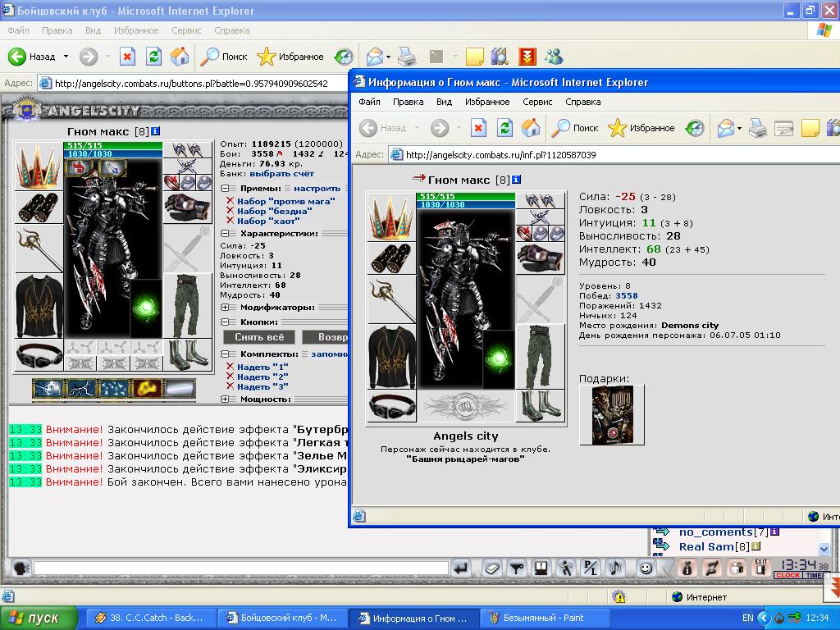The width and height of the screenshot is (840, 630).
Task: Click the golden fire spell icon
Action: [147, 389]
